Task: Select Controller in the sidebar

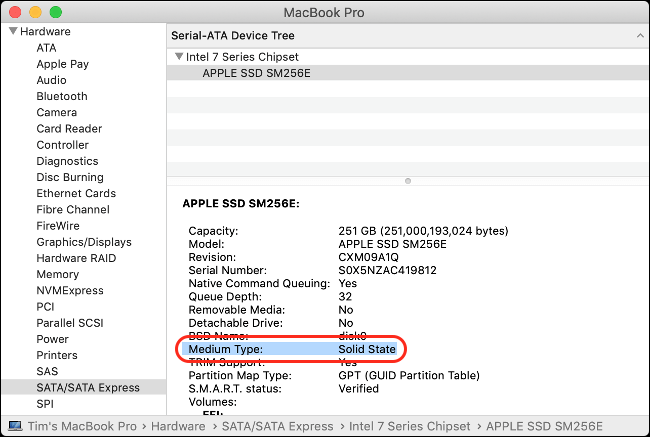Action: click(x=63, y=145)
